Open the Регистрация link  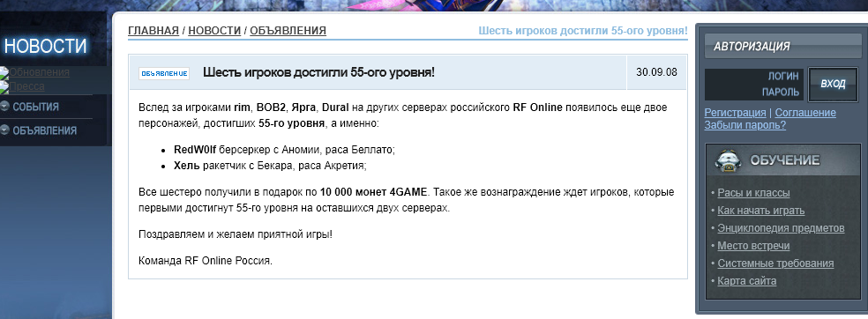click(735, 113)
